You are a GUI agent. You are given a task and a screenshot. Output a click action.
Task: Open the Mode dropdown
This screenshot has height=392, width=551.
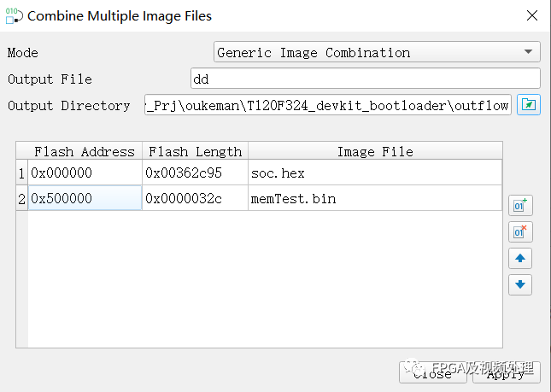point(376,52)
